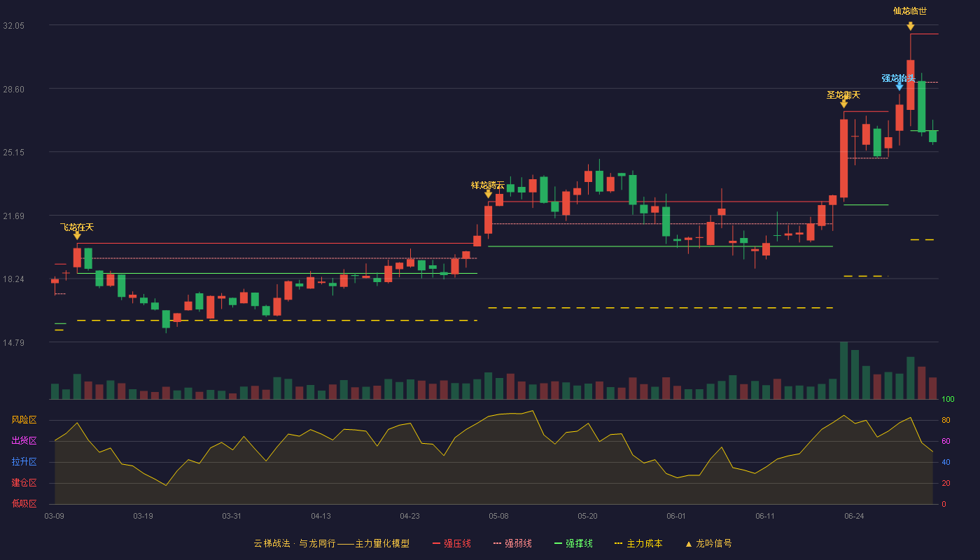The image size is (980, 560).
Task: Toggle the 强撑线 legend entry
Action: (573, 543)
